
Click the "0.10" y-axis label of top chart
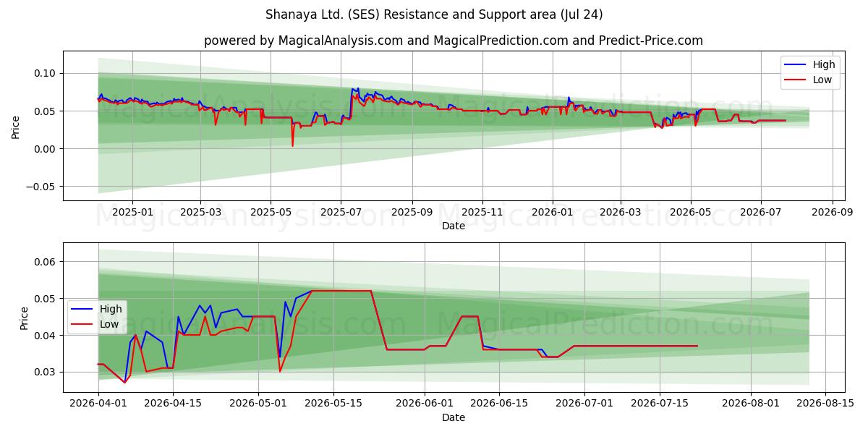point(46,73)
